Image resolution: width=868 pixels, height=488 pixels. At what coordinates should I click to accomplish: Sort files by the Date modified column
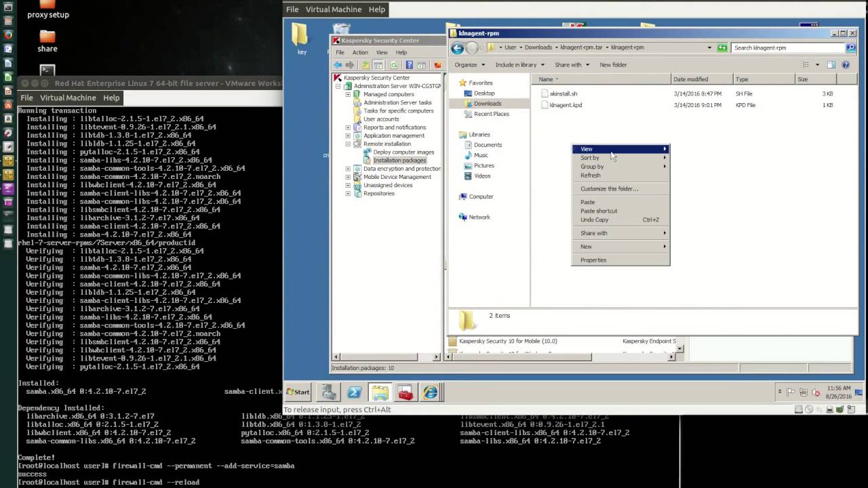pos(702,79)
